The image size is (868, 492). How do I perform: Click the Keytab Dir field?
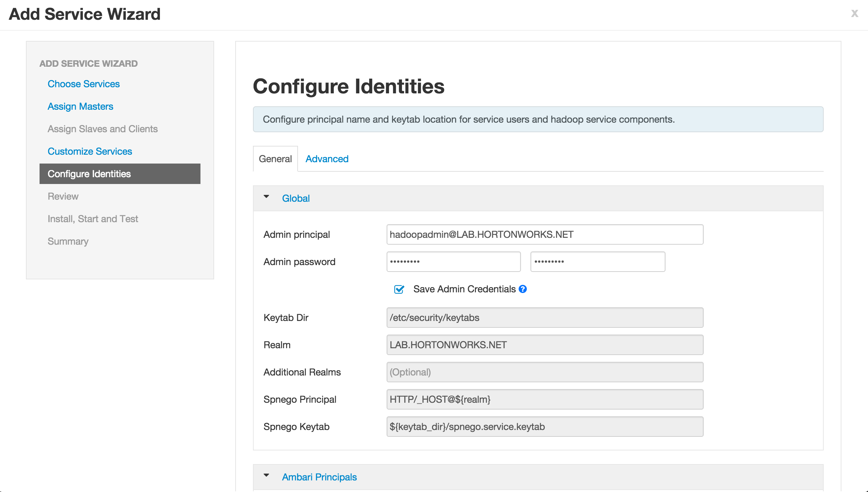coord(544,318)
